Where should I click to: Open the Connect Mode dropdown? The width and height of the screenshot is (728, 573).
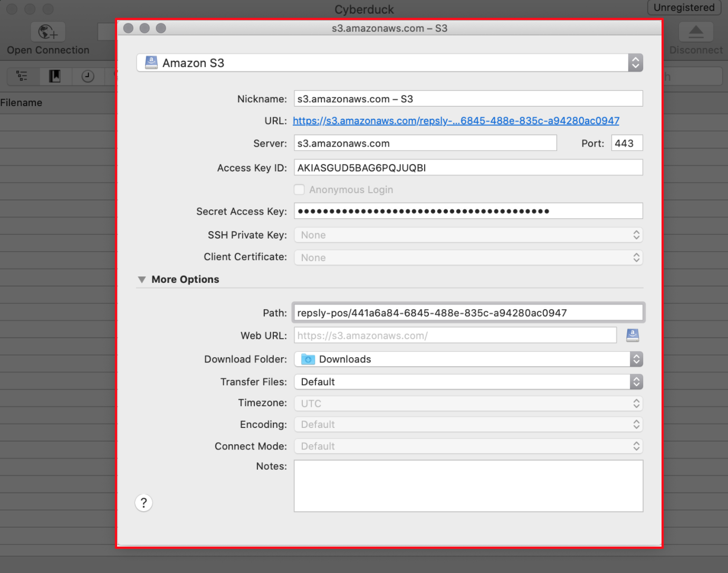tap(468, 446)
